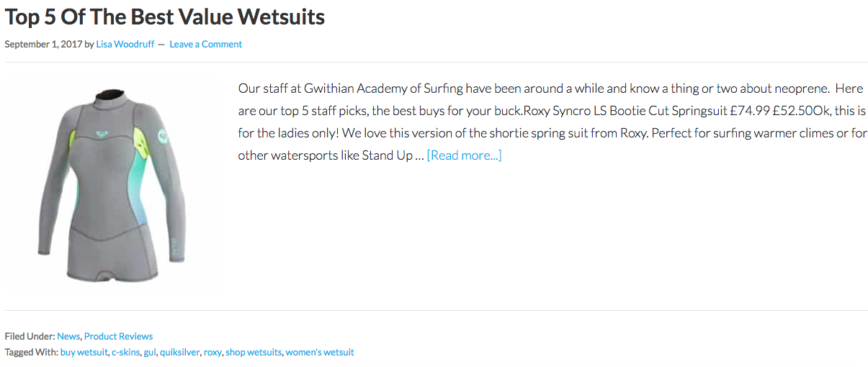Browse the shop wetsuits tag
The width and height of the screenshot is (868, 367).
point(254,353)
